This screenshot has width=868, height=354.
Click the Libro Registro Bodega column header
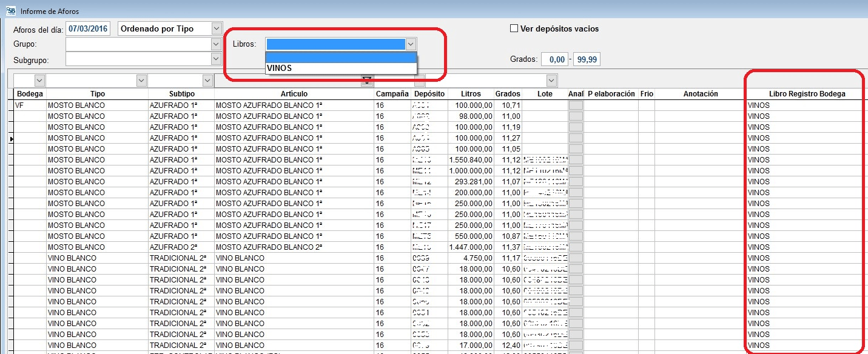tap(806, 94)
